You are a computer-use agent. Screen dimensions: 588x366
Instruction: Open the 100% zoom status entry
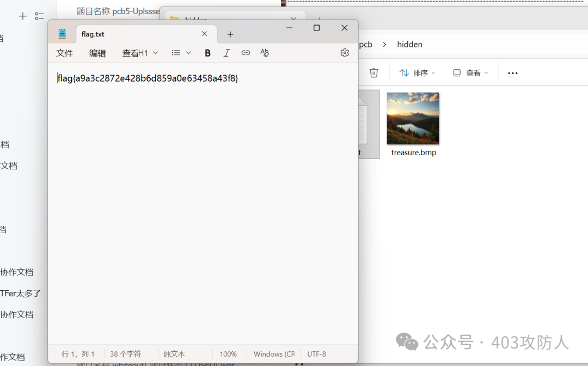228,354
